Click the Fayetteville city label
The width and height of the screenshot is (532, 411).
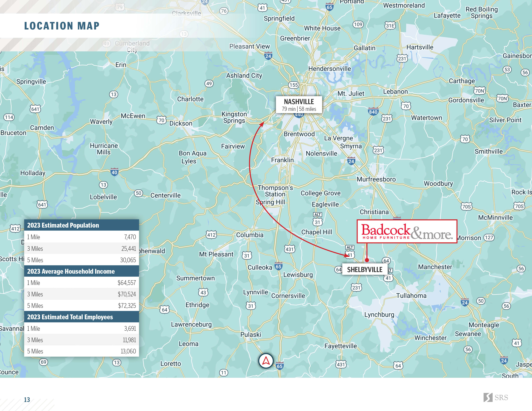click(x=340, y=346)
